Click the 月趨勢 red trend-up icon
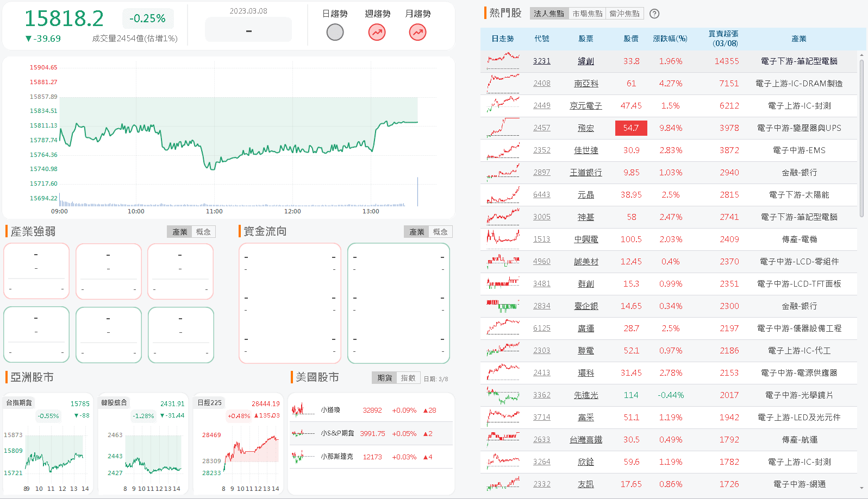This screenshot has height=499, width=868. click(417, 33)
